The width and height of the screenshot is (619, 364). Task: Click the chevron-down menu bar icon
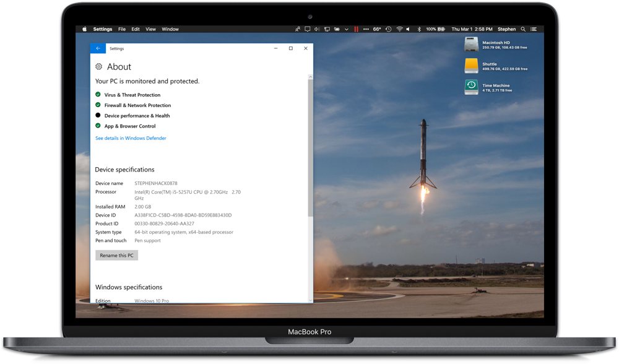(x=346, y=29)
